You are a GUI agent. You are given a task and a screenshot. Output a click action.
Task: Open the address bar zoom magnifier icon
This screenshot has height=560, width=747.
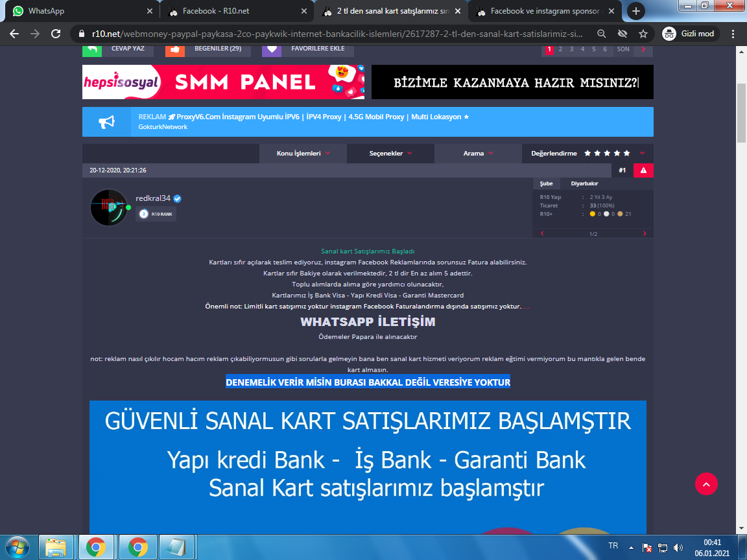pos(602,33)
